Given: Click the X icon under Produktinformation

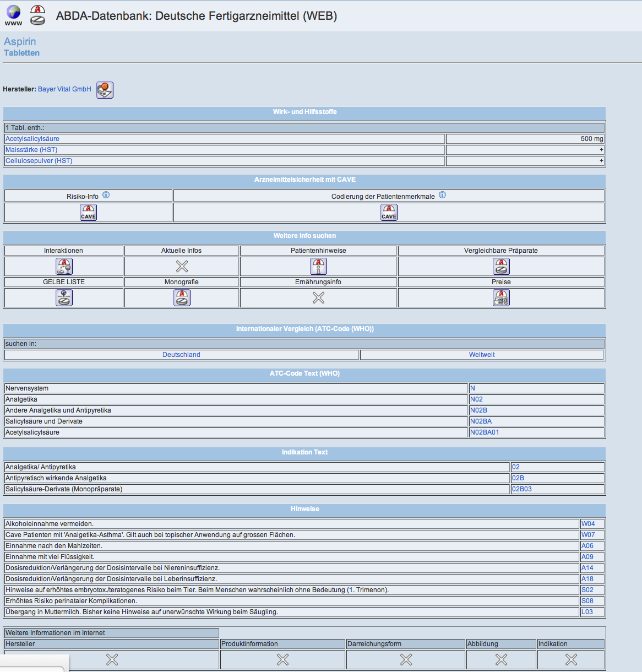Looking at the screenshot, I should (x=282, y=659).
